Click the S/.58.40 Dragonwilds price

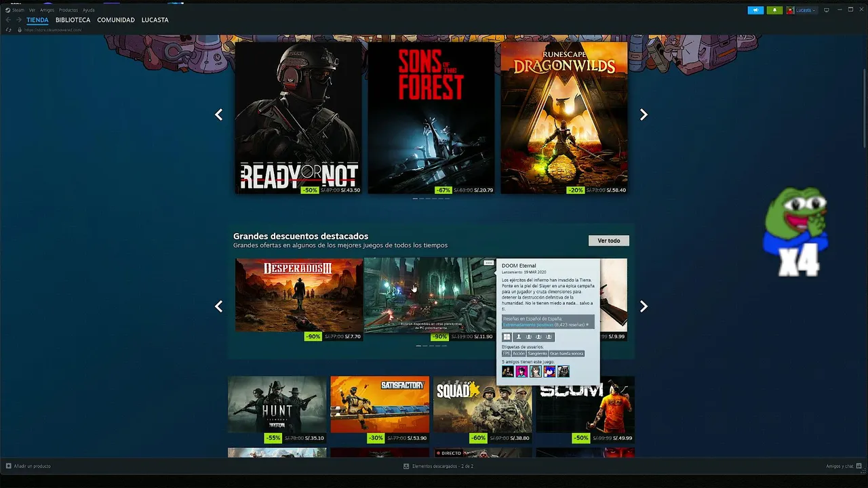[x=616, y=190]
